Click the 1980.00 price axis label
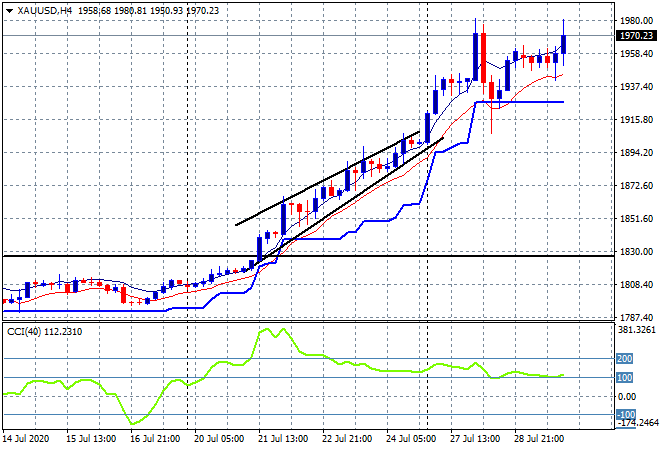 [636, 21]
